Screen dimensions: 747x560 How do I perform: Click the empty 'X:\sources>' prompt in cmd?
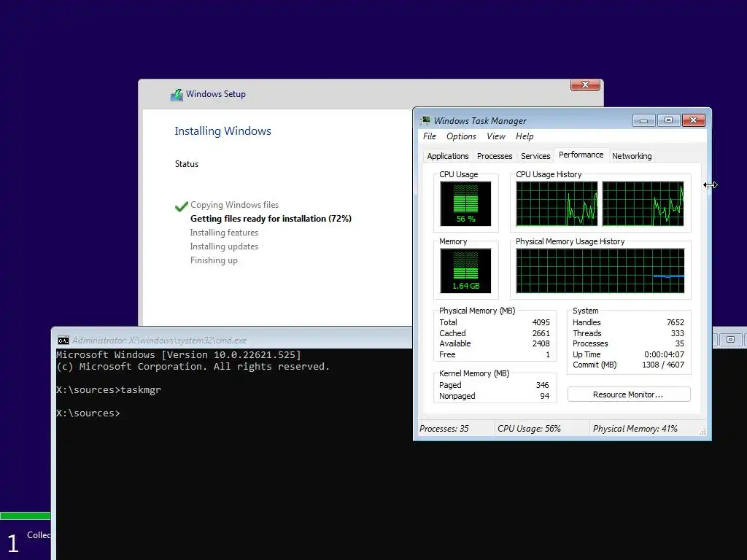point(88,413)
